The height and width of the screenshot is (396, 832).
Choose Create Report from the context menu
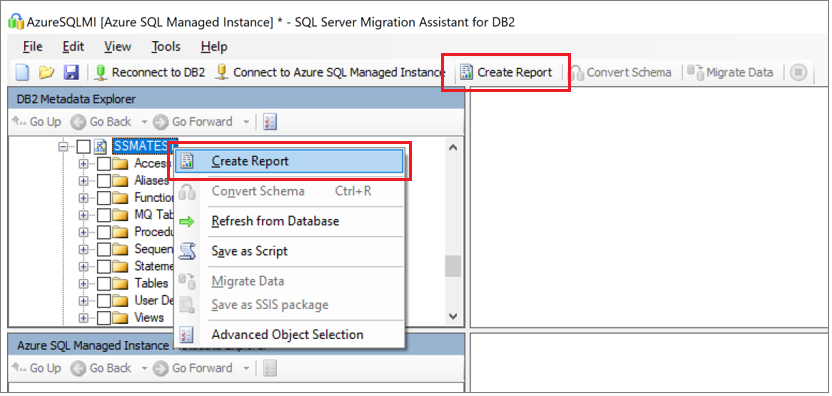point(289,161)
